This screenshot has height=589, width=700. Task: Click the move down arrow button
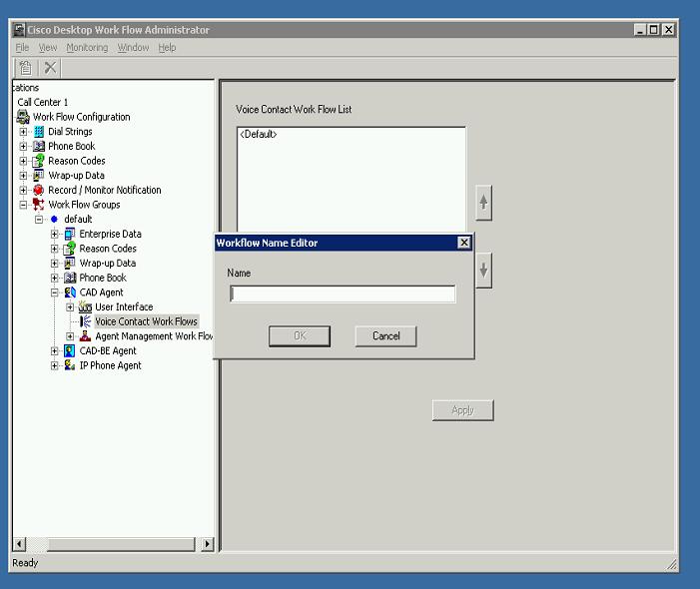483,270
